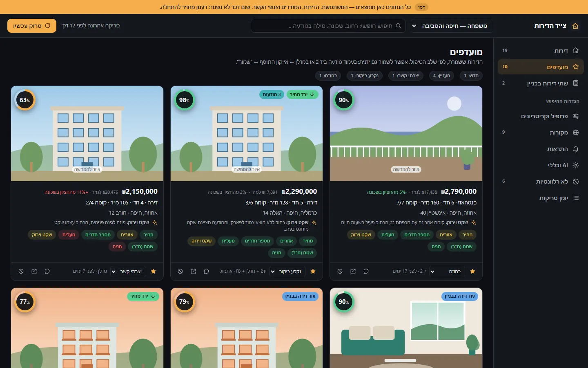Filter favorites by יצרתי קשר stage

point(406,76)
